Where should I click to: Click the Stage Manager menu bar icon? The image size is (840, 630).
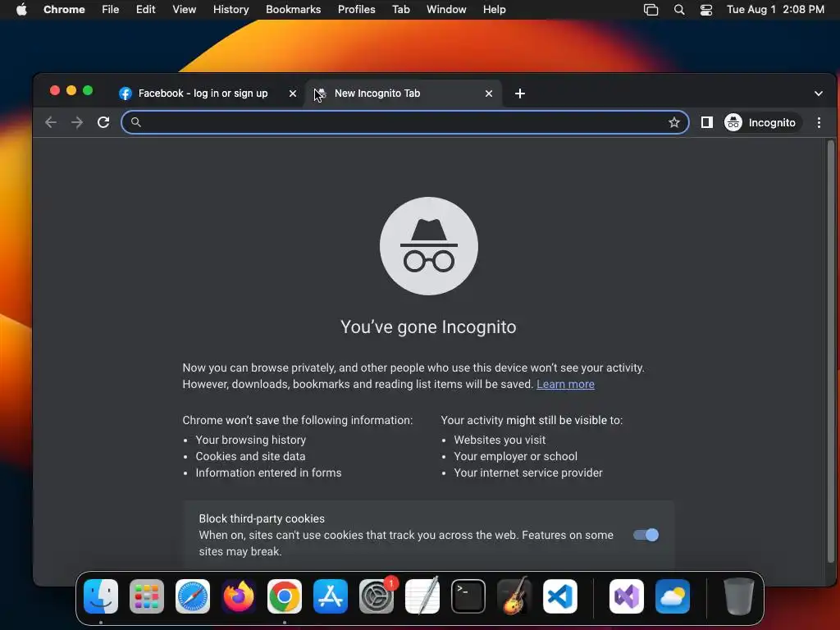pos(651,10)
